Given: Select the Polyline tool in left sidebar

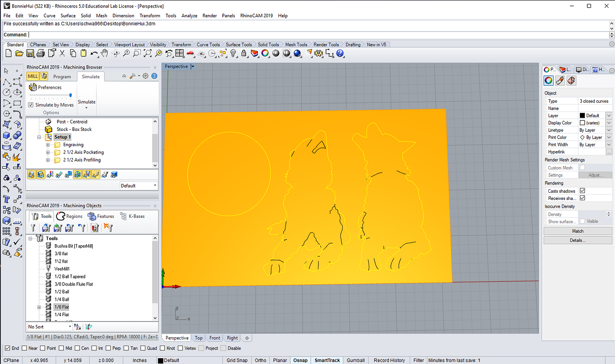Looking at the screenshot, I should (7, 82).
